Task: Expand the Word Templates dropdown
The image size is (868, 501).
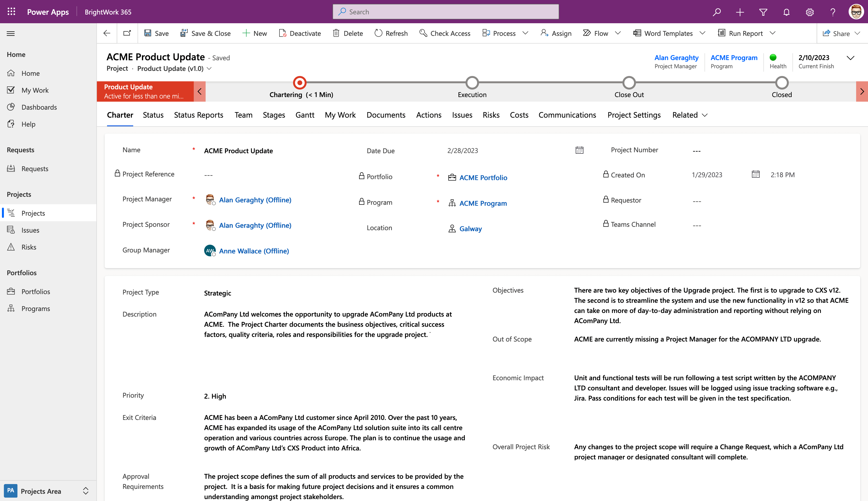Action: pyautogui.click(x=703, y=33)
